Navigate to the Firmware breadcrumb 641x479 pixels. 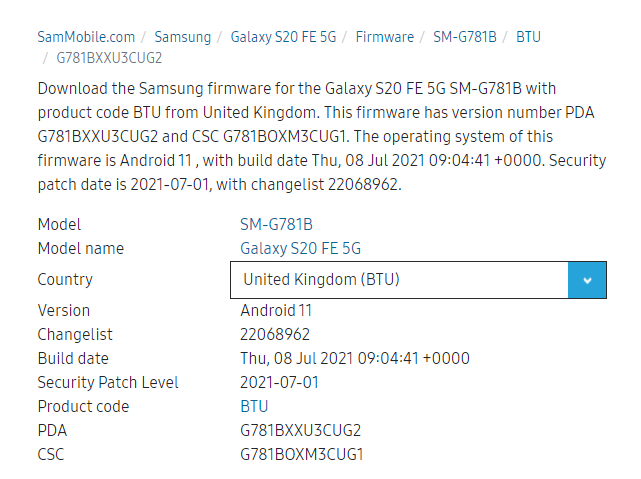(x=384, y=37)
